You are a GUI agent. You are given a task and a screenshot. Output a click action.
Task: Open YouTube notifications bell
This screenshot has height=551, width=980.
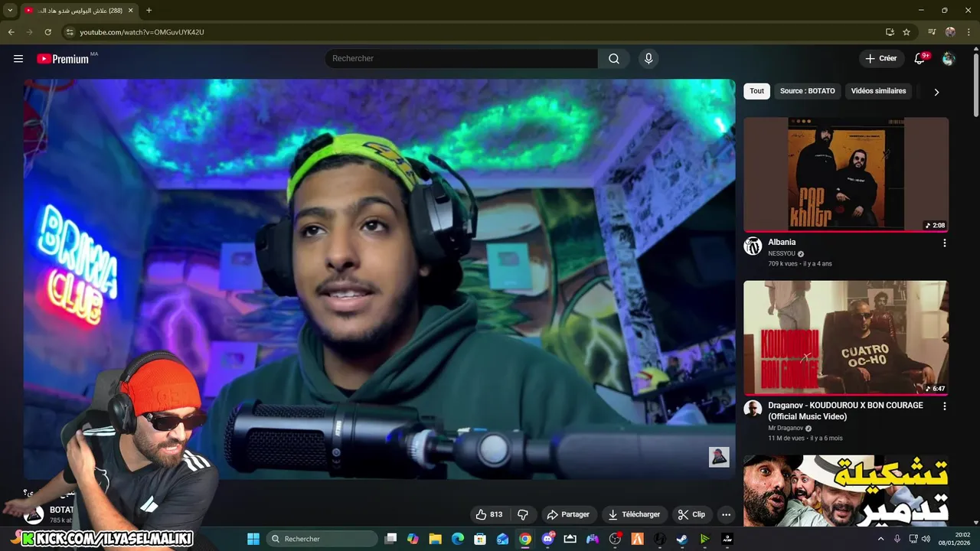(920, 59)
